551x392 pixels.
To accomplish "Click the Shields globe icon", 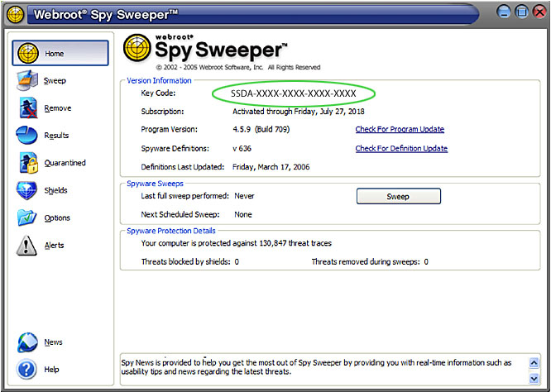I will tap(26, 190).
